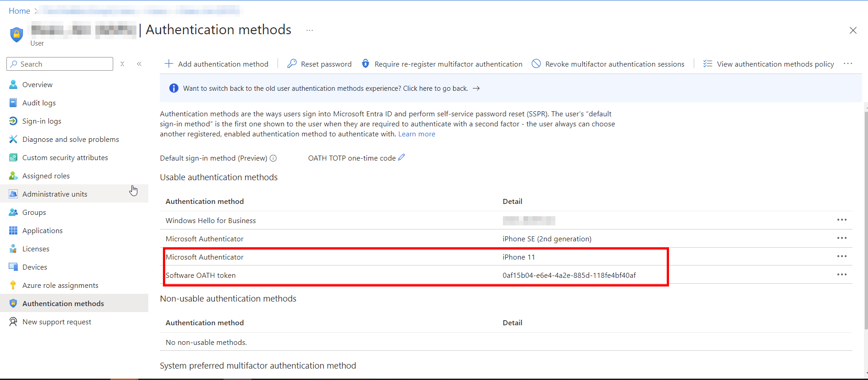This screenshot has height=380, width=868.
Task: Select the Software OATH token entry
Action: 201,275
